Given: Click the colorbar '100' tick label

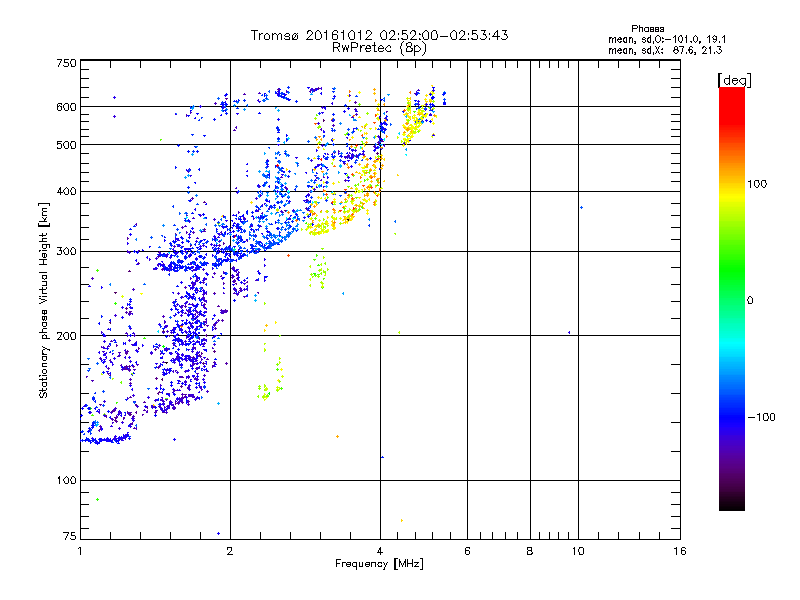Looking at the screenshot, I should click(x=757, y=184).
